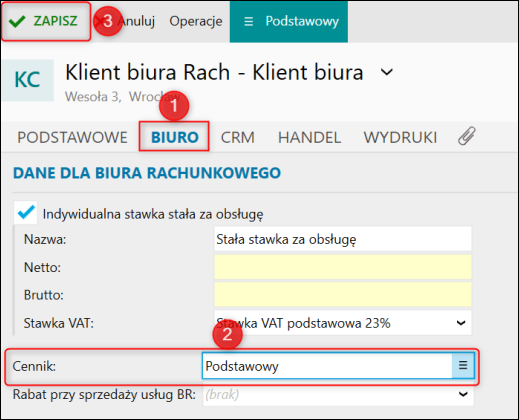Viewport: 519px width, 420px height.
Task: Expand the client name chevron dropdown
Action: (387, 72)
